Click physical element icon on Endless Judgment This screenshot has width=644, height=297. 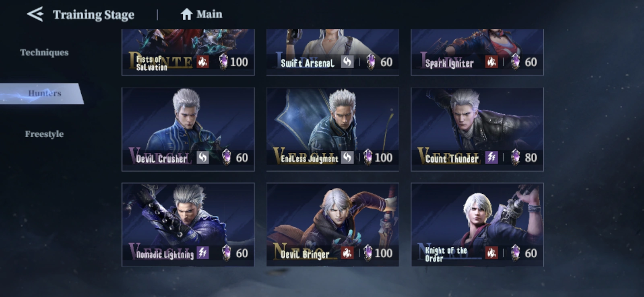pos(347,158)
